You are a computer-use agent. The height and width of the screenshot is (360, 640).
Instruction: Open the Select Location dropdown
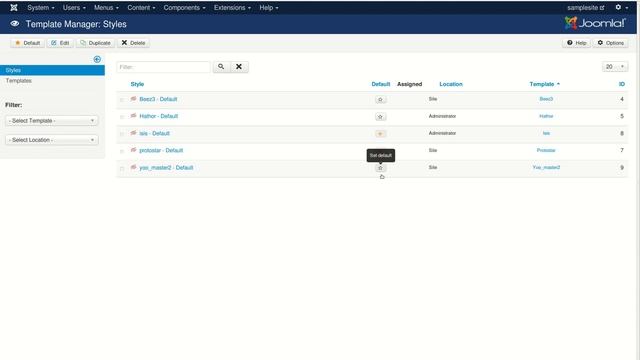coord(52,140)
